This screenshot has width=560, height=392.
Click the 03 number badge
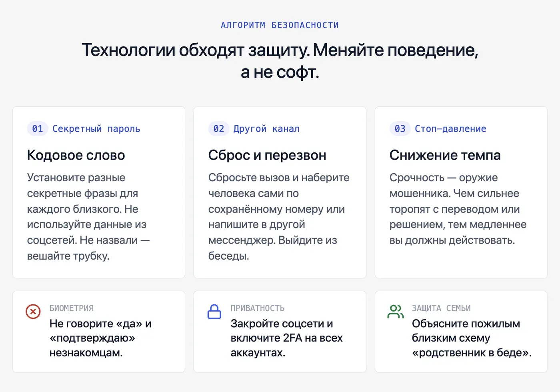click(400, 129)
